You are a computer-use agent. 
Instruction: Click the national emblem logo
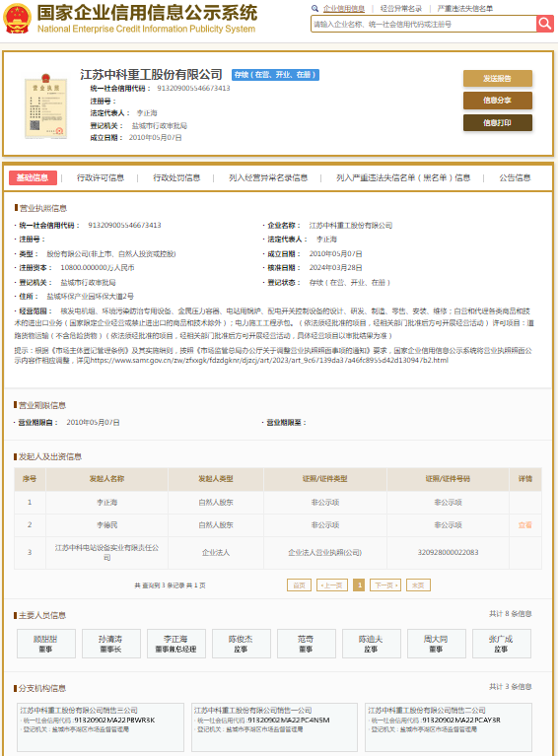pyautogui.click(x=18, y=19)
